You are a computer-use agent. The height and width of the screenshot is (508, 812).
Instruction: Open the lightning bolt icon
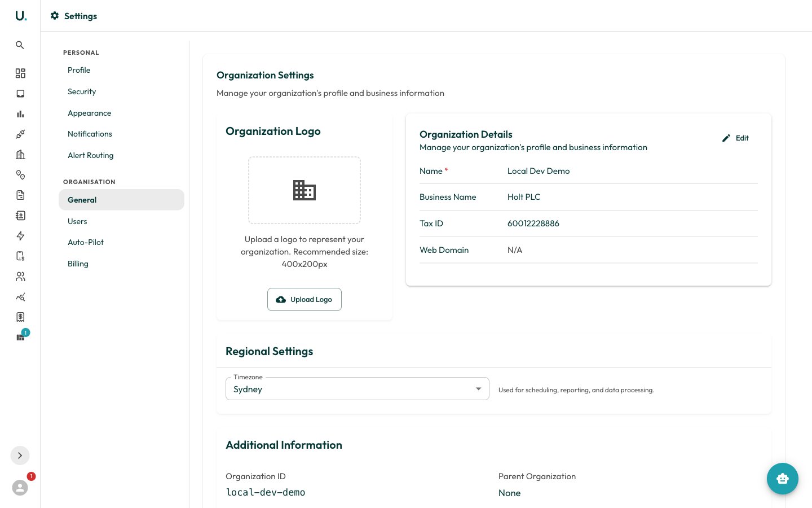(20, 236)
